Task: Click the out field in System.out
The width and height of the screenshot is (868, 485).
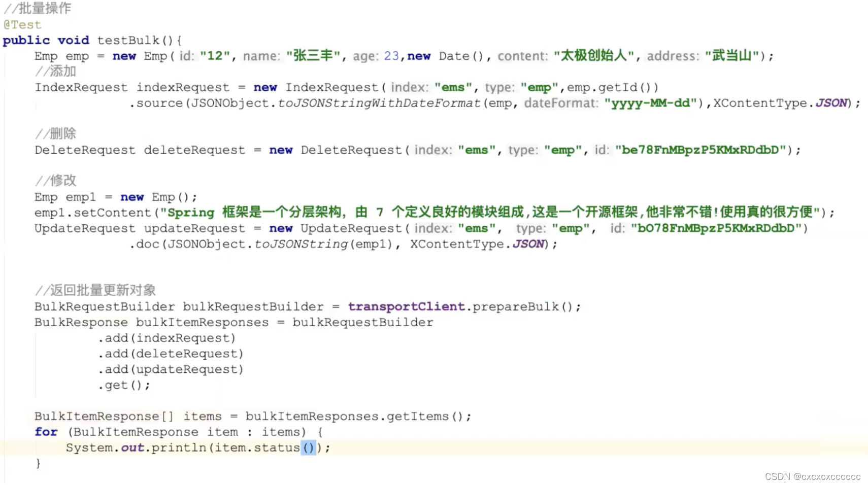Action: coord(132,447)
